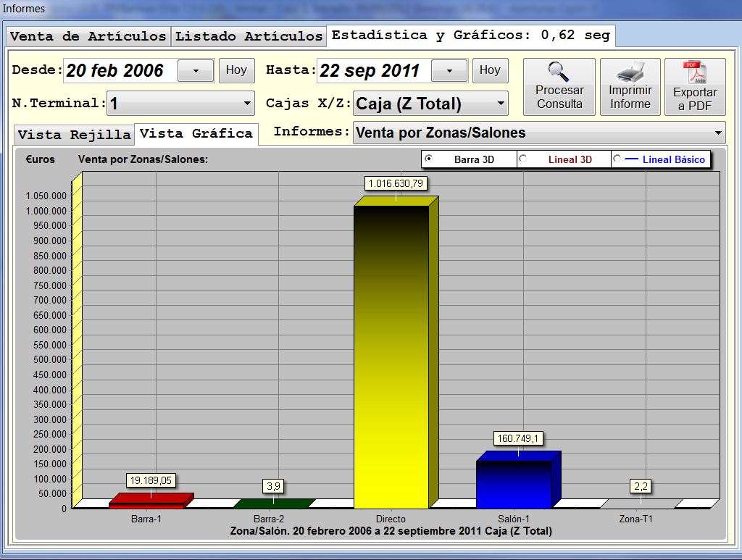This screenshot has width=742, height=560.
Task: Open the Desde date picker dropdown
Action: 196,71
